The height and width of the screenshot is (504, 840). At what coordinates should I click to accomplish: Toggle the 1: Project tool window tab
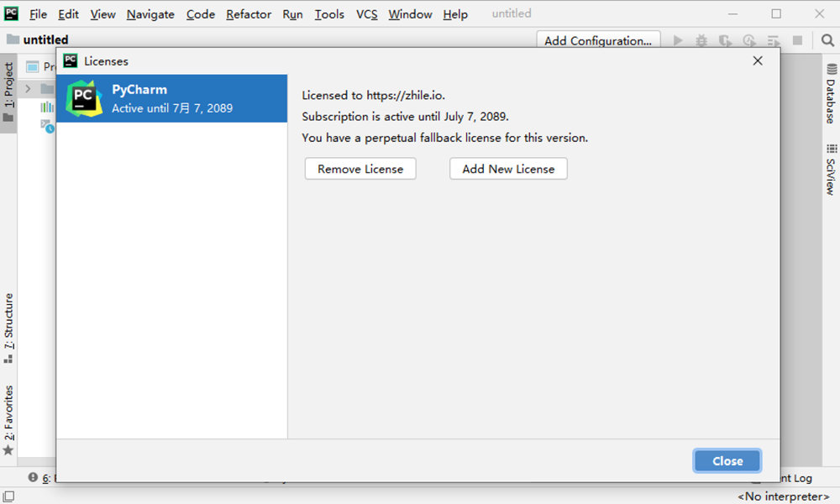point(8,92)
